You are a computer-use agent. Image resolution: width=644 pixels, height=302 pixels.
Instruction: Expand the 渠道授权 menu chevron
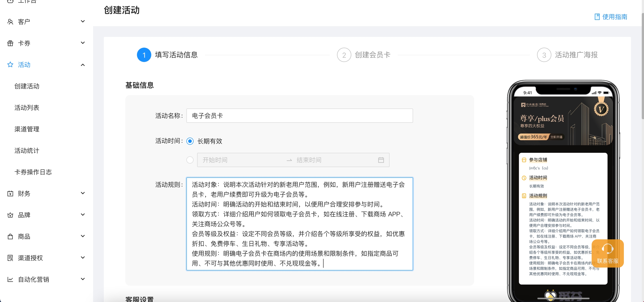(83, 258)
